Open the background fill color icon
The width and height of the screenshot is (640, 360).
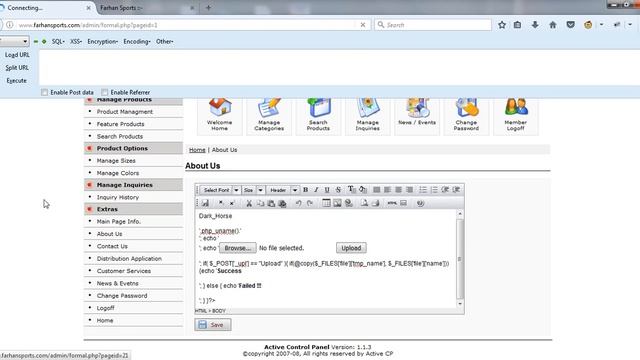362,189
